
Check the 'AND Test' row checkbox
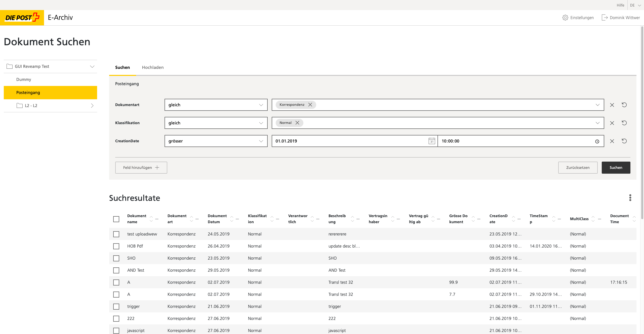[x=116, y=270]
